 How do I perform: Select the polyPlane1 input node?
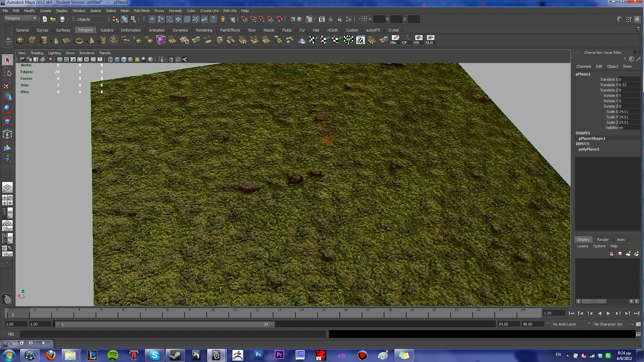[590, 149]
